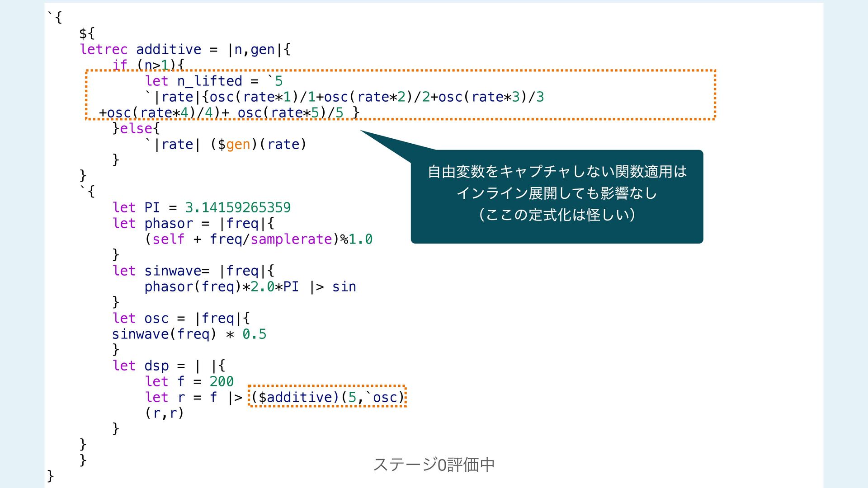
Task: Click the self keyword in phasor
Action: coord(168,239)
